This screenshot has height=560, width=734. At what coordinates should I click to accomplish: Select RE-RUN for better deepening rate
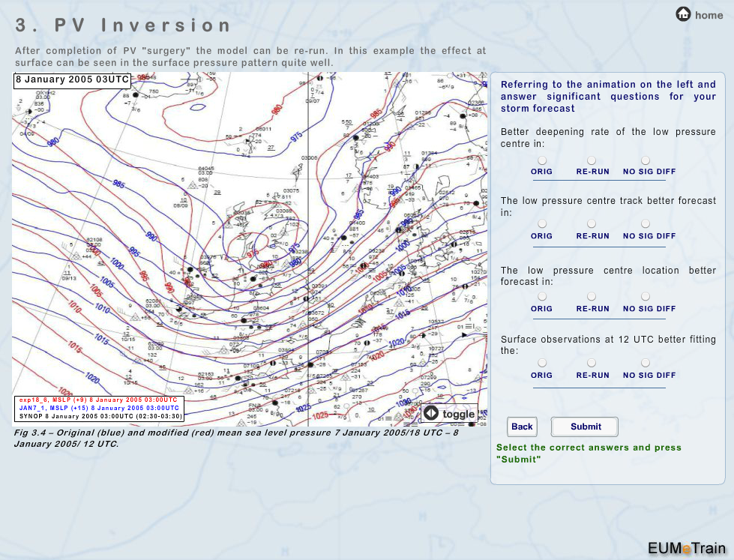point(592,160)
